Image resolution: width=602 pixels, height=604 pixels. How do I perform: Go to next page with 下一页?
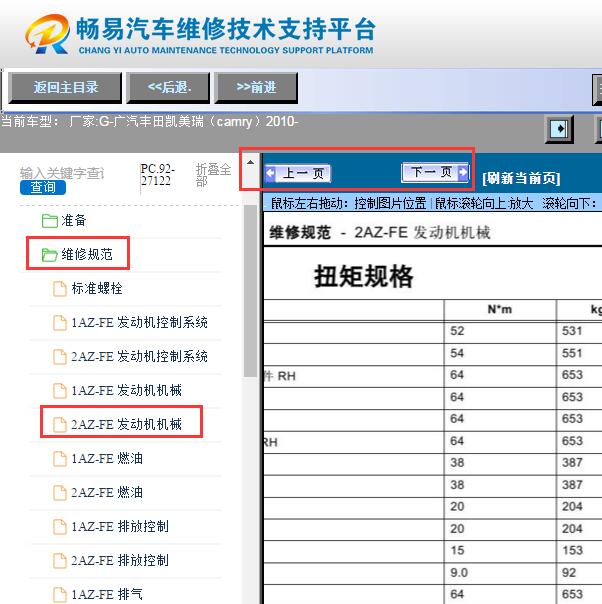[x=435, y=172]
